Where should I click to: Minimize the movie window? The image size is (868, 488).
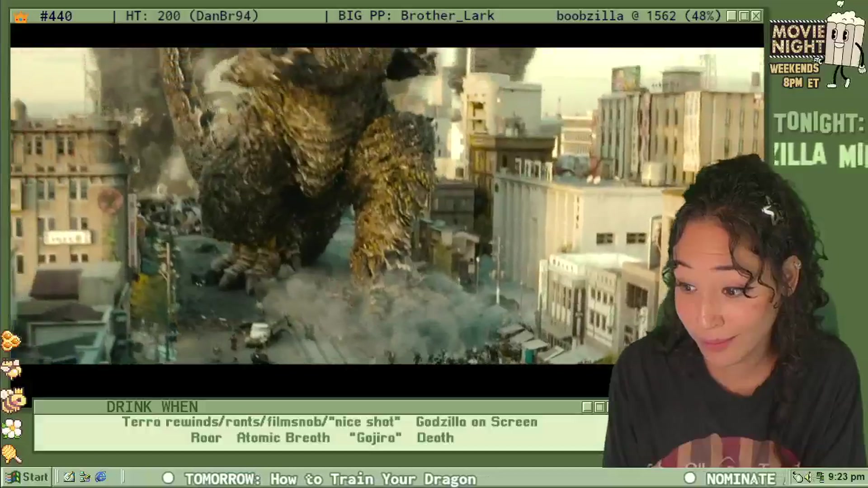(732, 16)
